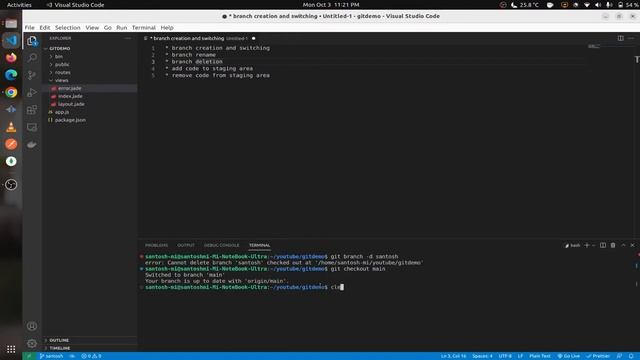Open Manage gear icon in activity bar
Viewport: 640px width, 360px height.
(32, 344)
